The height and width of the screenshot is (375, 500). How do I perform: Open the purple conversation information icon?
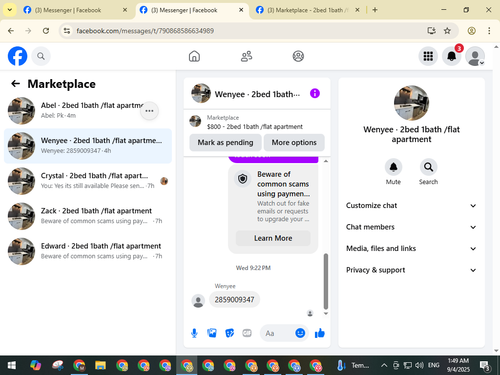coord(315,93)
